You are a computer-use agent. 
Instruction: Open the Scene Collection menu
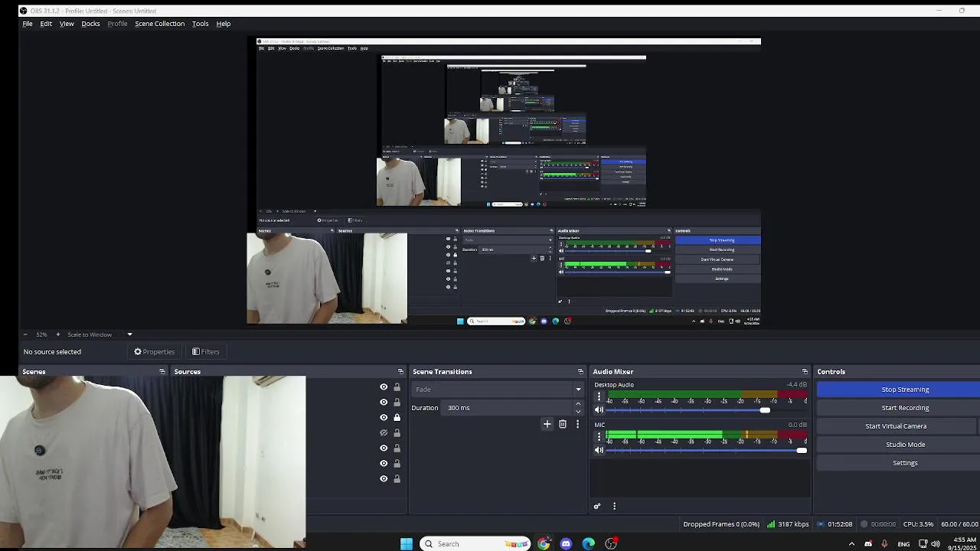(160, 24)
